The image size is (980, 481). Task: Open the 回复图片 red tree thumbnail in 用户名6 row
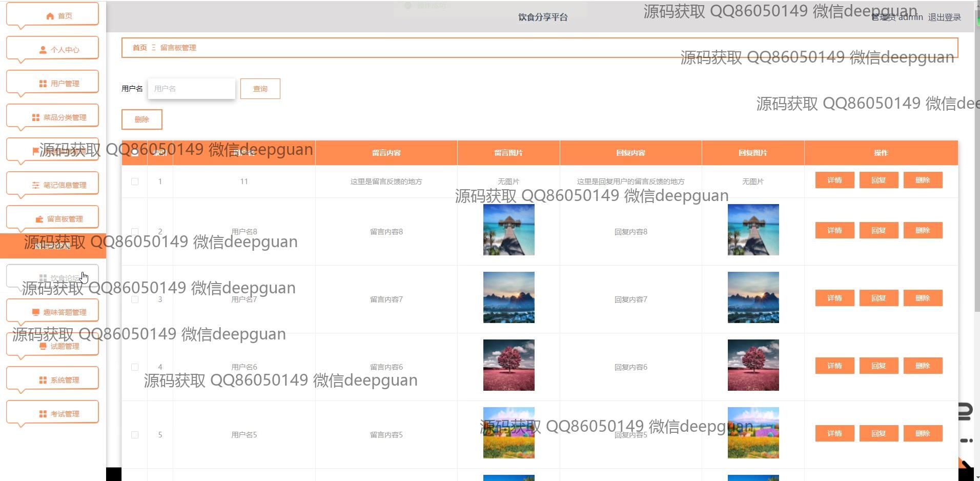pos(753,365)
